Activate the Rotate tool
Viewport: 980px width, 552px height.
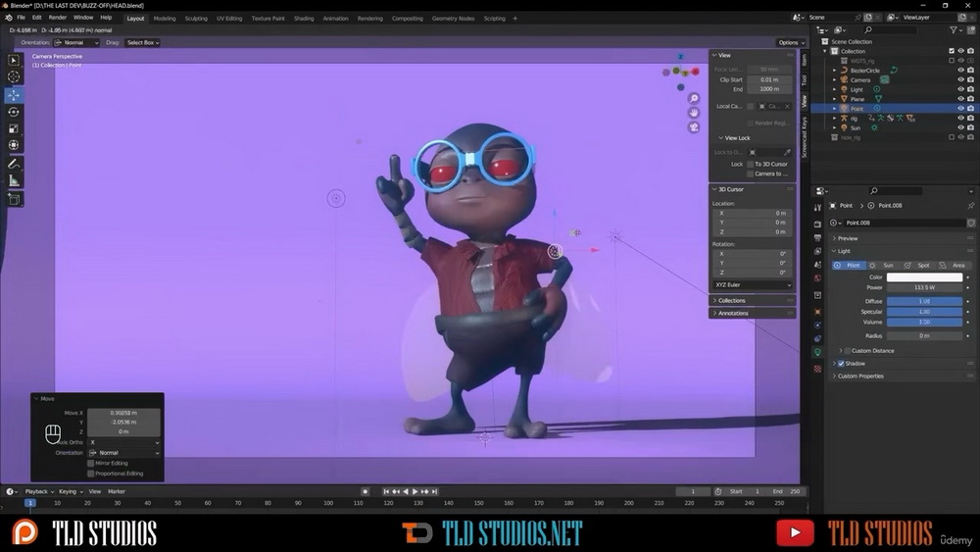[14, 112]
